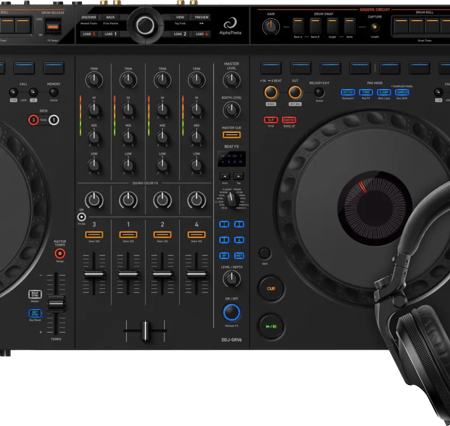The width and height of the screenshot is (450, 426).
Task: Load track with the LOAD 2 button
Action: (180, 34)
